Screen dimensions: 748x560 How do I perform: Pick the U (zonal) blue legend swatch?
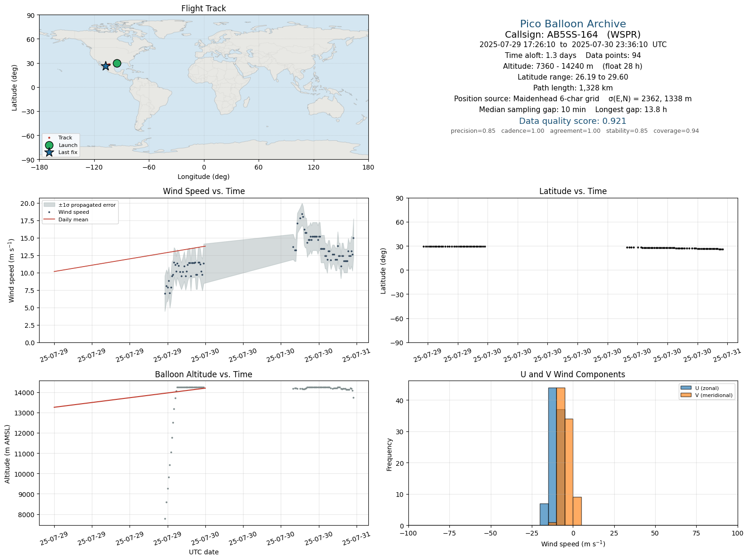(x=686, y=388)
